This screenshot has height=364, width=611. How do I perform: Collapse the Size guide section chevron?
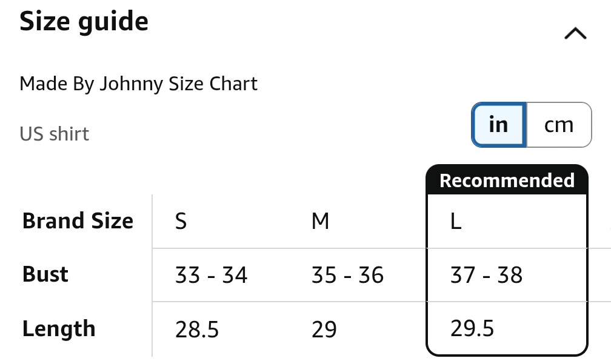(575, 33)
